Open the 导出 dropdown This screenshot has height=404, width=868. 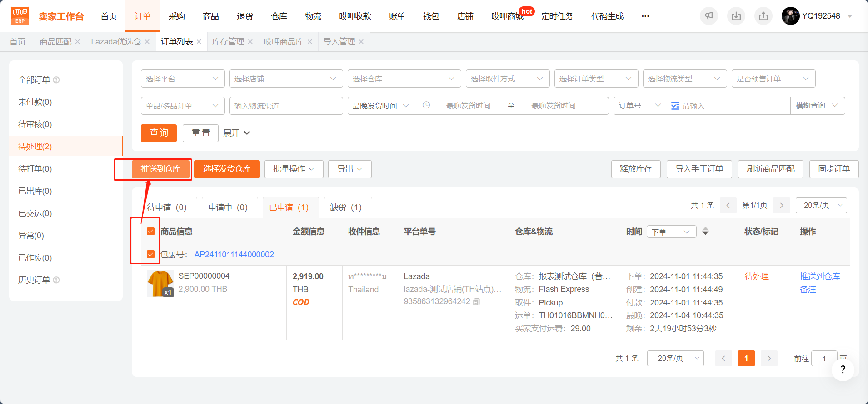pos(349,169)
